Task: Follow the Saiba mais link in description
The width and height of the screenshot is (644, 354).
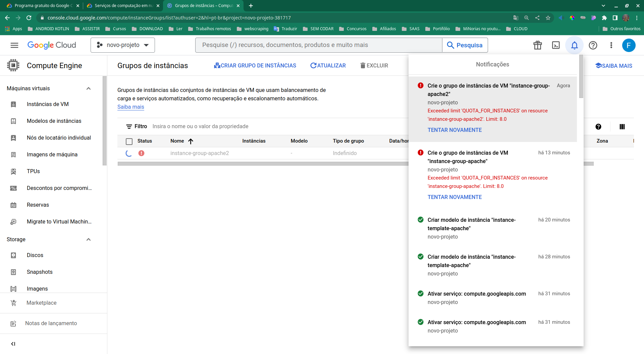Action: click(130, 107)
